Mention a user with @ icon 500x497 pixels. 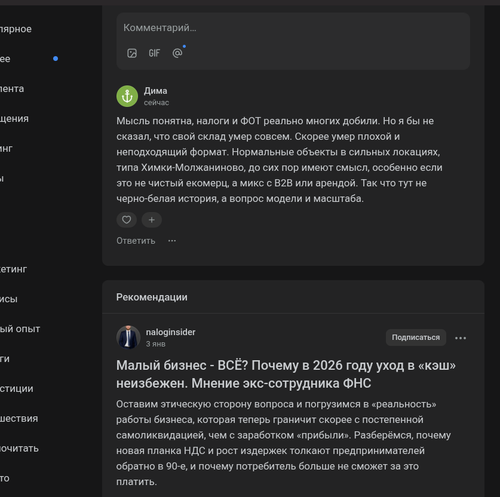pyautogui.click(x=177, y=53)
